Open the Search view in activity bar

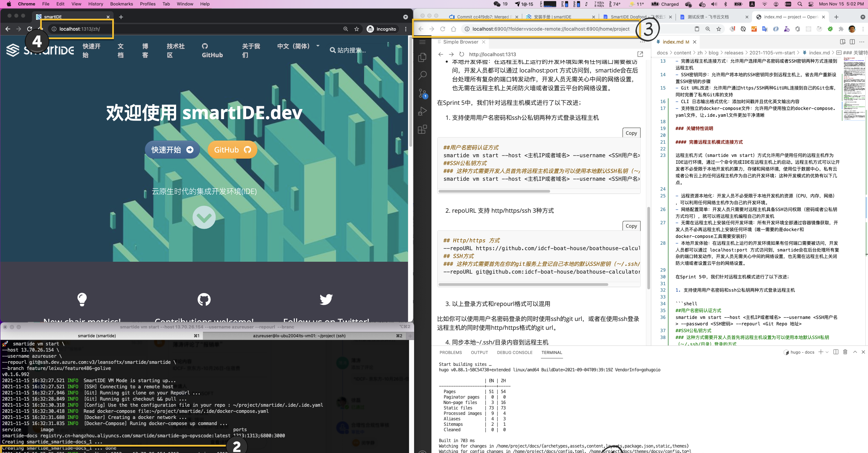point(423,75)
